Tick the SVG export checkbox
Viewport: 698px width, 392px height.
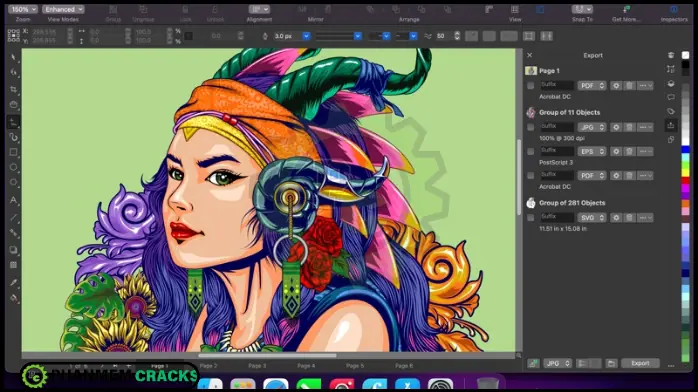point(530,218)
